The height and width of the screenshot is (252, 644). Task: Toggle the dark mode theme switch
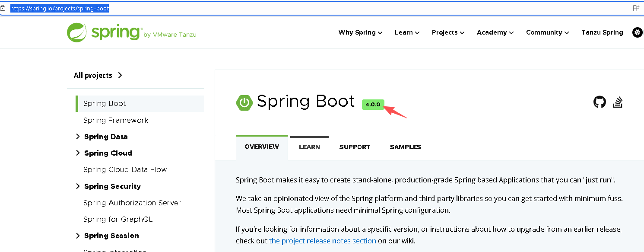coord(637,32)
